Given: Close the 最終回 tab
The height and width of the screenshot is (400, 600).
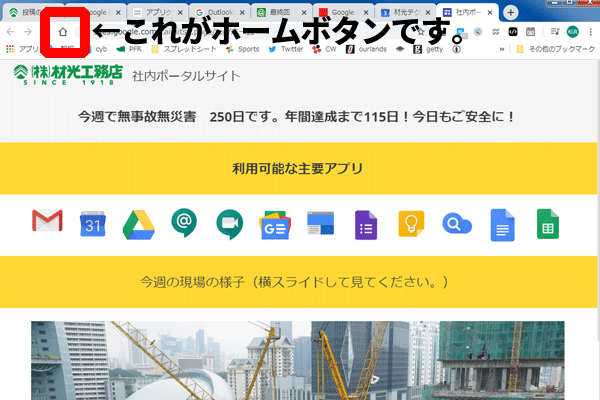Looking at the screenshot, I should 304,13.
